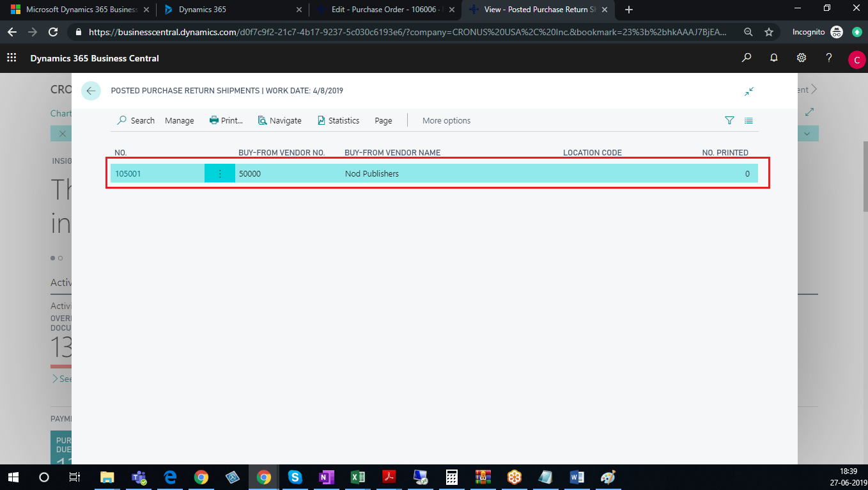Screen dimensions: 868x490
Task: Open the Navigate action
Action: (x=280, y=120)
